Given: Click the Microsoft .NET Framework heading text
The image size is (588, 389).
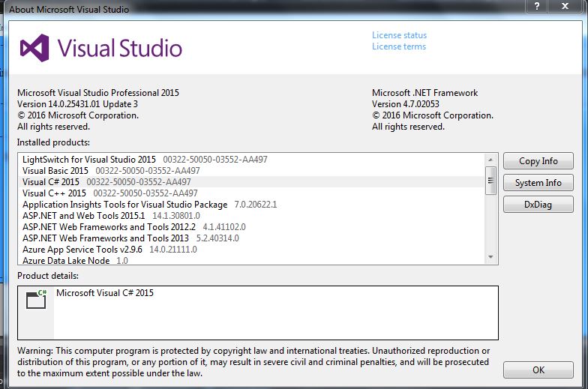Looking at the screenshot, I should pos(424,93).
